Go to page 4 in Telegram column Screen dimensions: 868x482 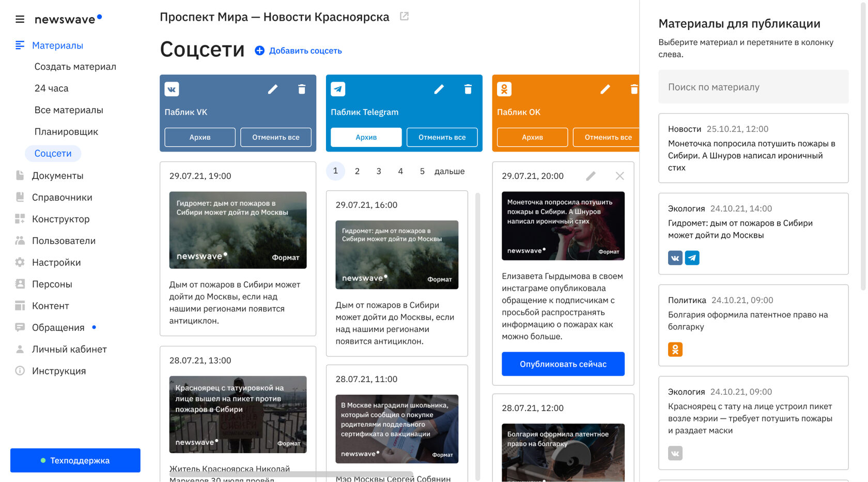[400, 171]
